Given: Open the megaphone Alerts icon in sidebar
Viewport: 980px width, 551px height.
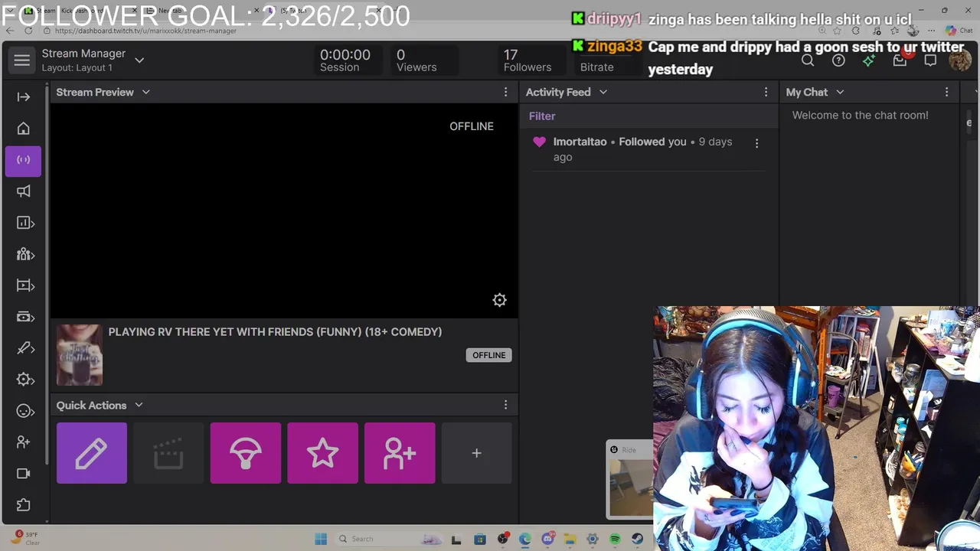Looking at the screenshot, I should [24, 191].
